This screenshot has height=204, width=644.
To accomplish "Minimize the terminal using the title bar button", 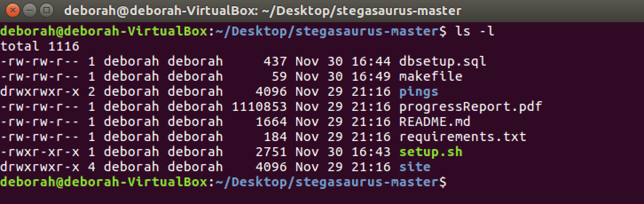I will [29, 9].
